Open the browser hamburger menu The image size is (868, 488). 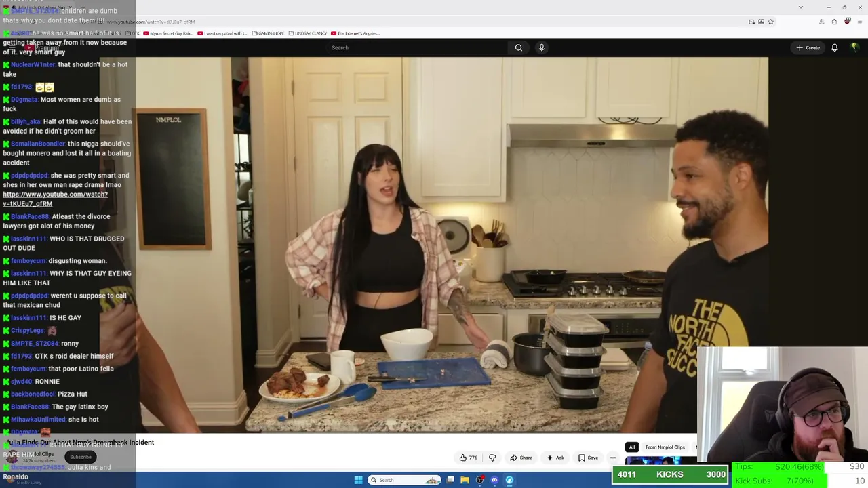[x=859, y=22]
